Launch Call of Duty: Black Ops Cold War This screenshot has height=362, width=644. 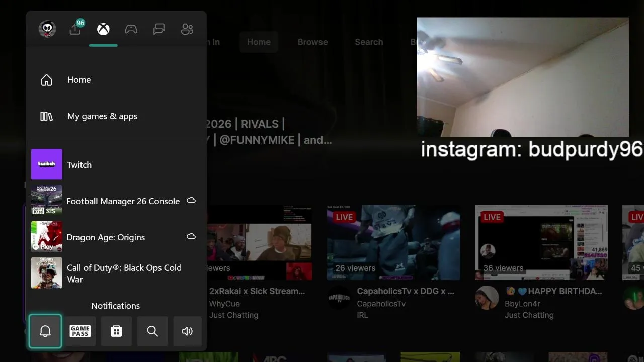[116, 273]
